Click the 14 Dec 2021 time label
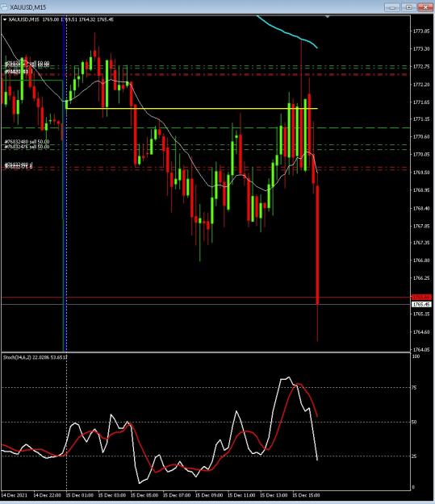The height and width of the screenshot is (504, 435). click(x=15, y=495)
